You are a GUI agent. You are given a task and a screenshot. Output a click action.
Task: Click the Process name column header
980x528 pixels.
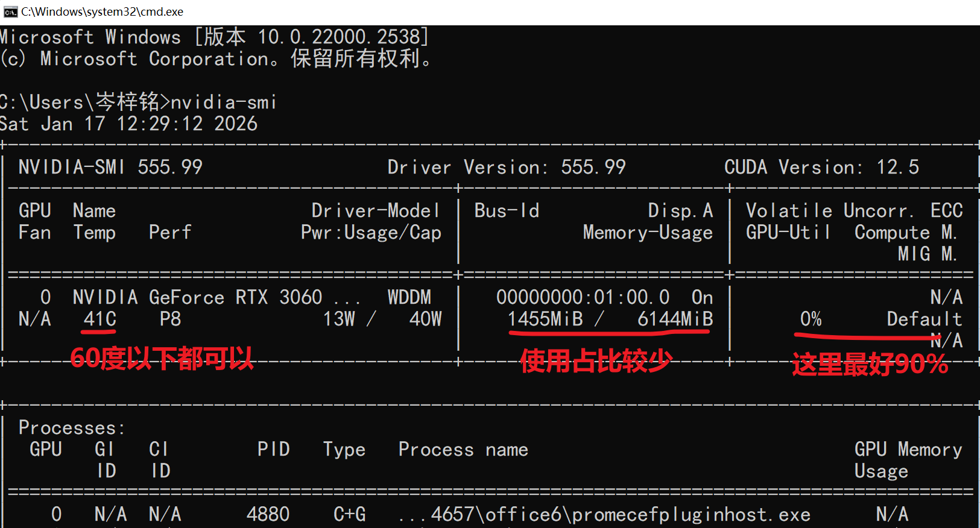point(463,450)
